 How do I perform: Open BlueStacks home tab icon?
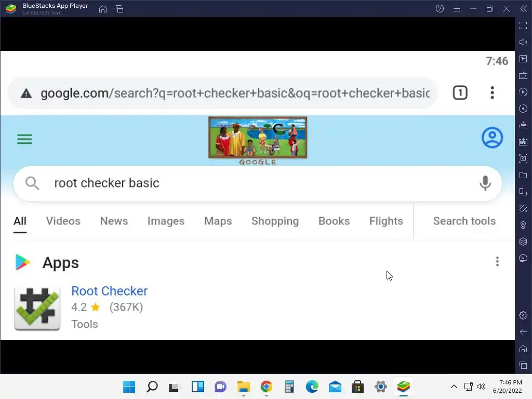click(103, 9)
